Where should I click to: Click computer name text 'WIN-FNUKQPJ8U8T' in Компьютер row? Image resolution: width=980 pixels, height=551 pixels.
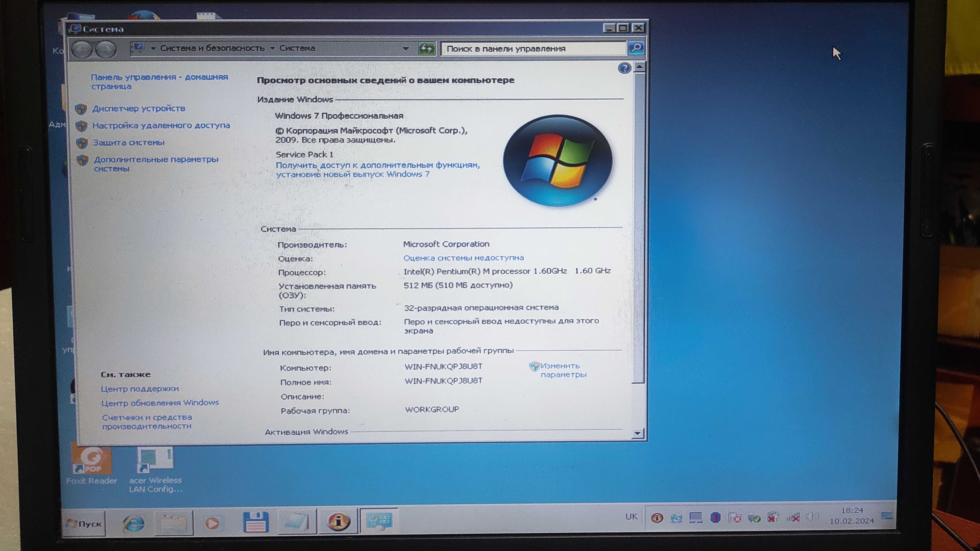pos(444,366)
